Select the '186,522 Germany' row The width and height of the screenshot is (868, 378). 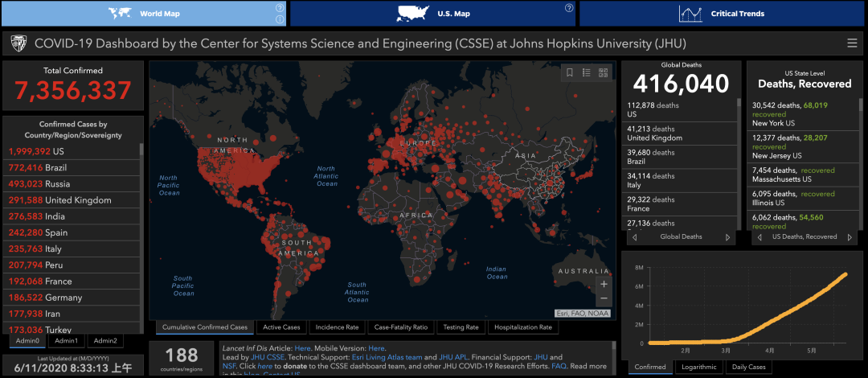coord(72,298)
